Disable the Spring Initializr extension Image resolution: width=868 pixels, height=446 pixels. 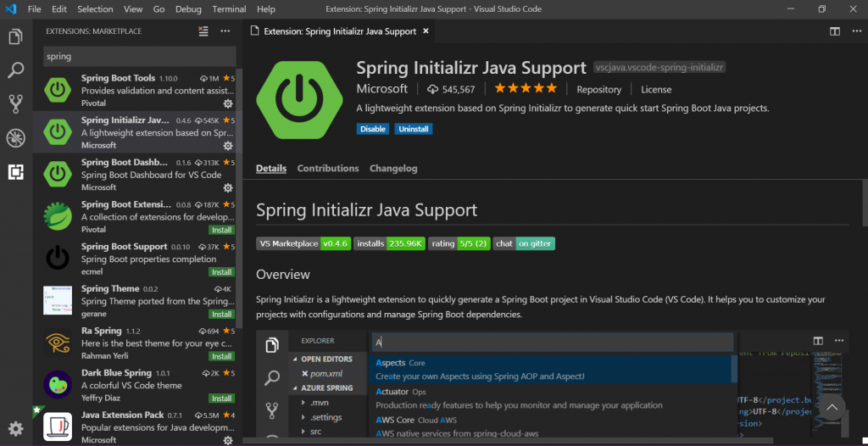click(x=372, y=129)
